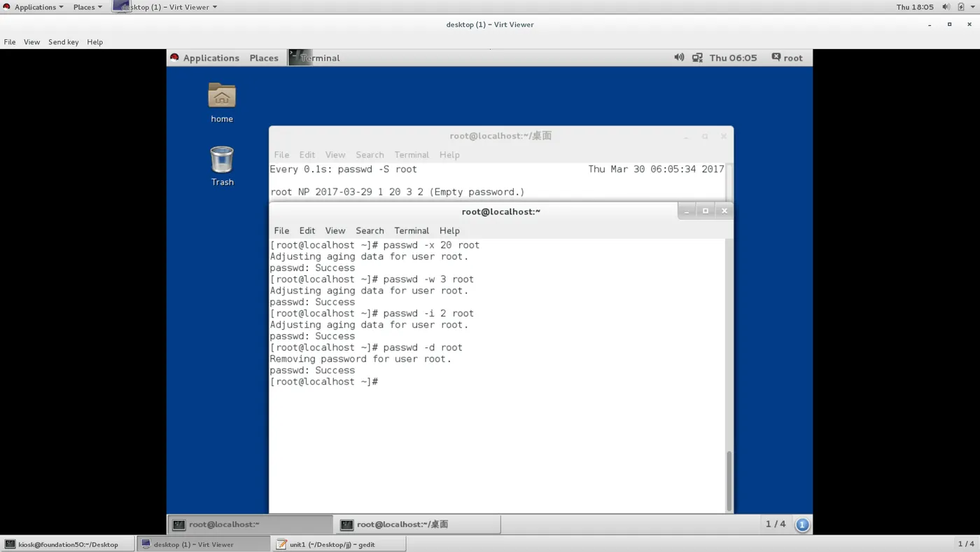Switch to root@localhost:~ in guest taskbar
This screenshot has width=980, height=552.
pyautogui.click(x=251, y=524)
